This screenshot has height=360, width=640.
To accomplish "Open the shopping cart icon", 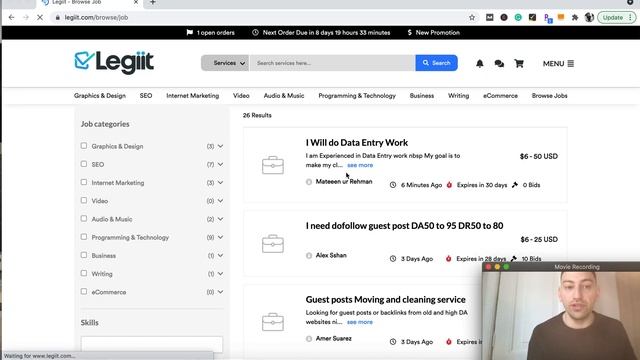I will click(519, 64).
